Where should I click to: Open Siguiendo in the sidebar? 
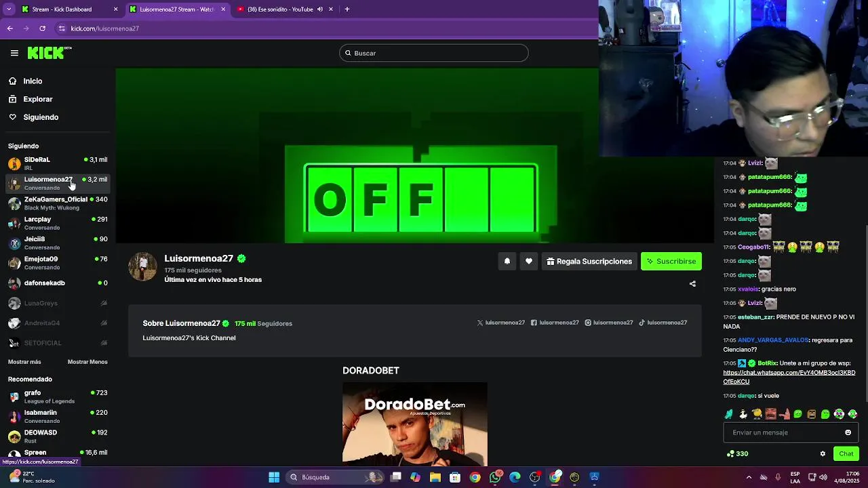(x=41, y=117)
